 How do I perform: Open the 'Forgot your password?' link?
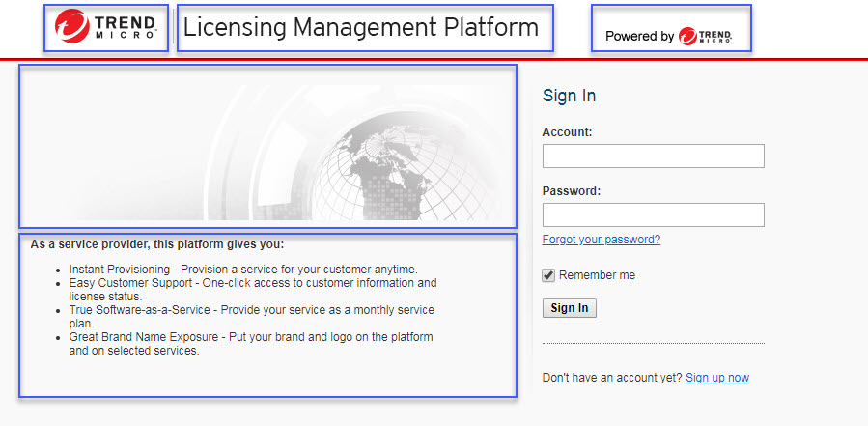tap(601, 240)
